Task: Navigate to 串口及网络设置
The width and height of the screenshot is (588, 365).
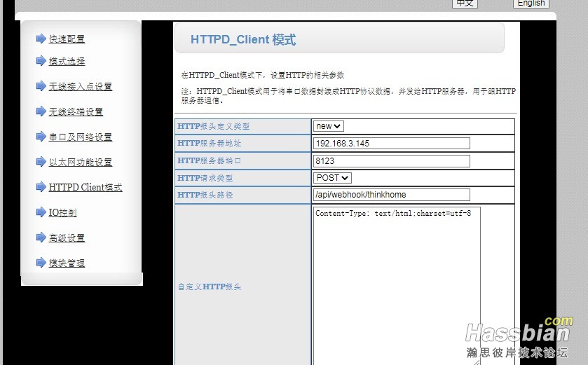Action: pos(81,137)
